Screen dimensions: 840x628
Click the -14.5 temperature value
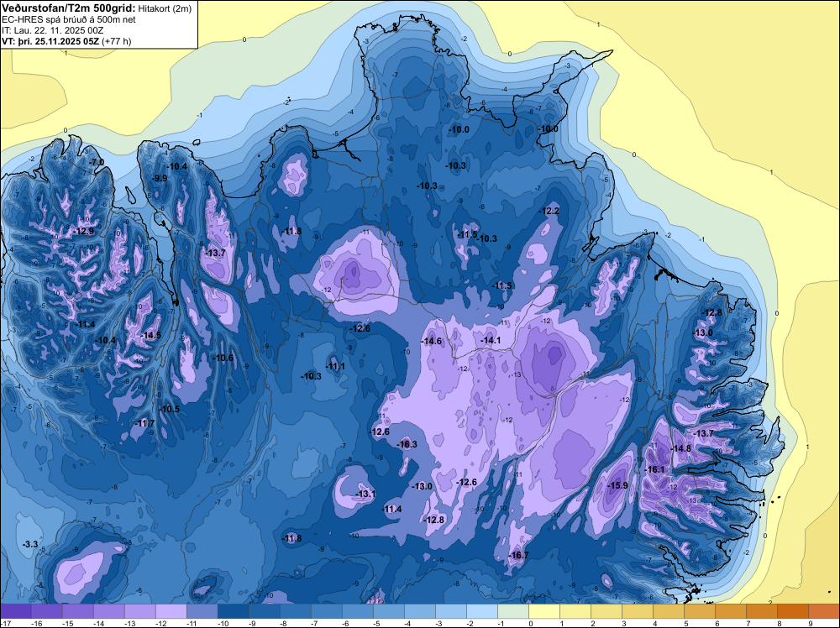(150, 335)
